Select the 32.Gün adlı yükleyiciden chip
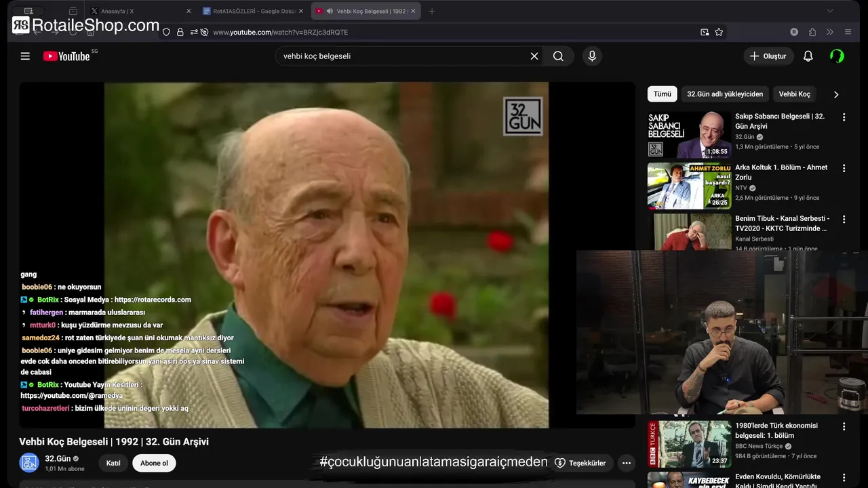The image size is (868, 488). coord(725,94)
